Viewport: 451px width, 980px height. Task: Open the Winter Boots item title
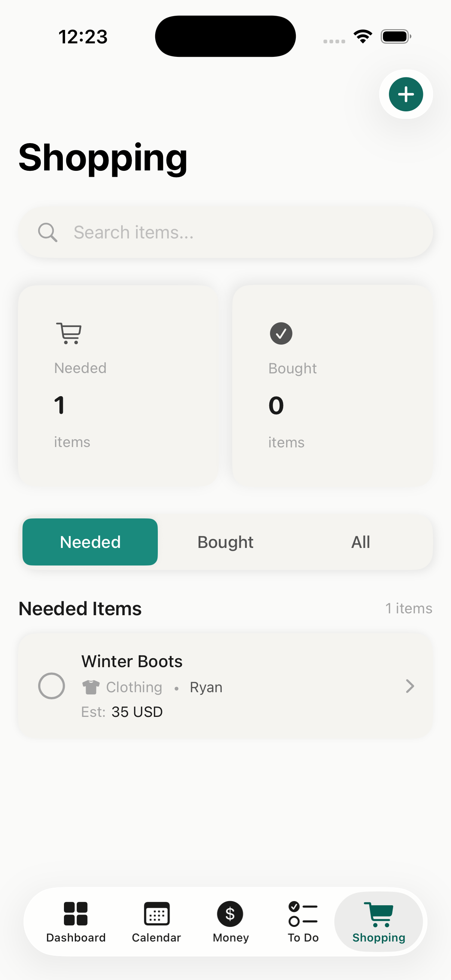[132, 662]
